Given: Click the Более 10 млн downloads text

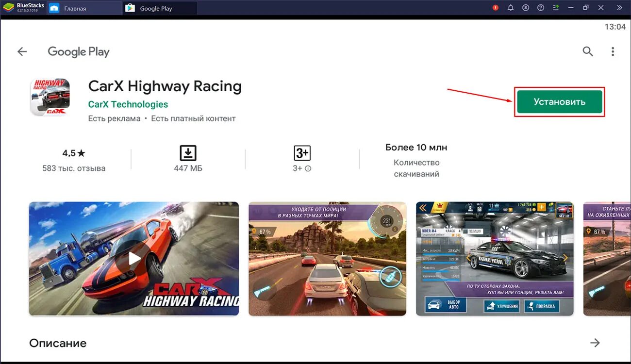Looking at the screenshot, I should click(416, 147).
